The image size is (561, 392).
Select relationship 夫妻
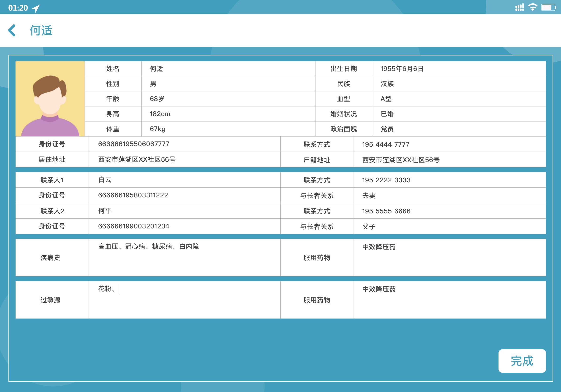(x=369, y=196)
